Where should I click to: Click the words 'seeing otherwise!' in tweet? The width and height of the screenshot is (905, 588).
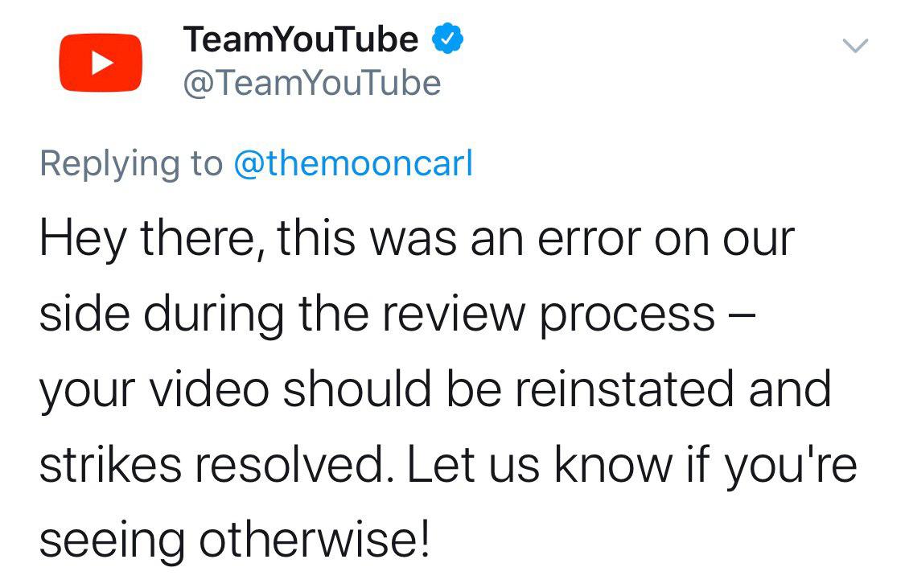(235, 540)
